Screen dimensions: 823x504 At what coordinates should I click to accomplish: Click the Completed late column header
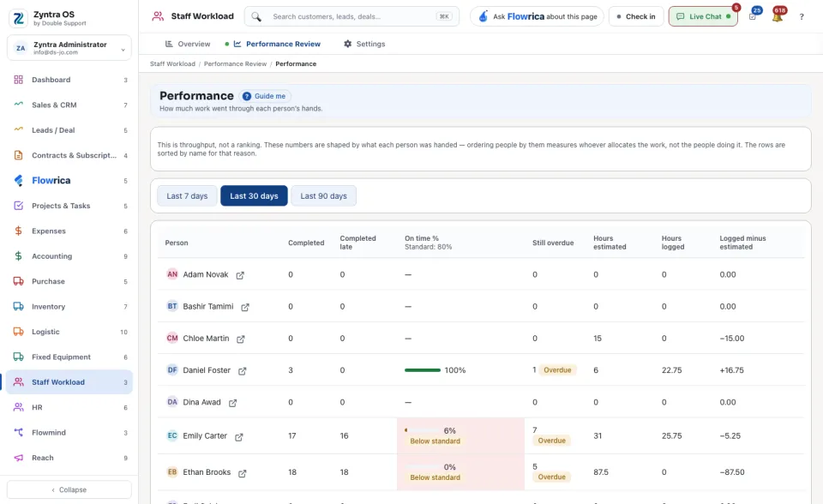358,243
